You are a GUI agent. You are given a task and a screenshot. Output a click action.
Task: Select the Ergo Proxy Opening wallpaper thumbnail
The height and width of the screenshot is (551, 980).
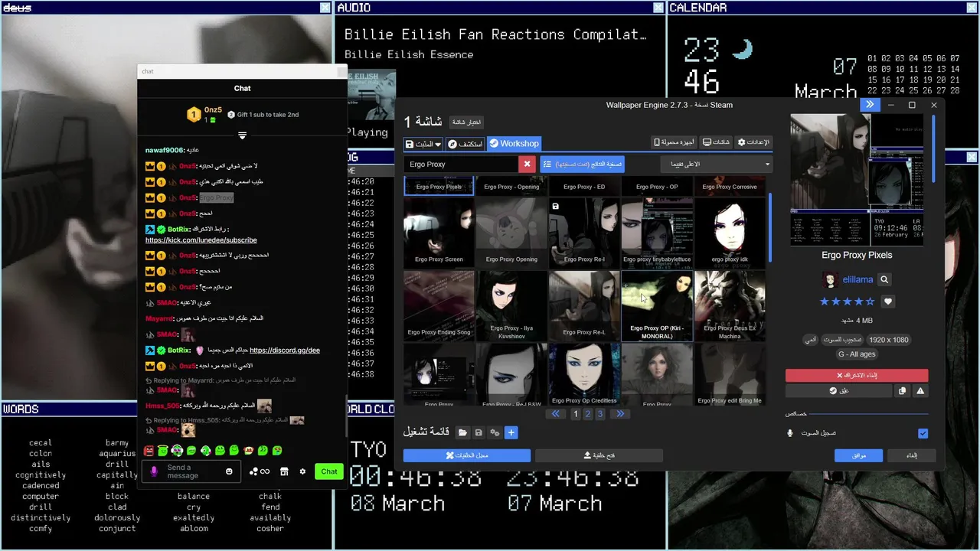tap(511, 232)
